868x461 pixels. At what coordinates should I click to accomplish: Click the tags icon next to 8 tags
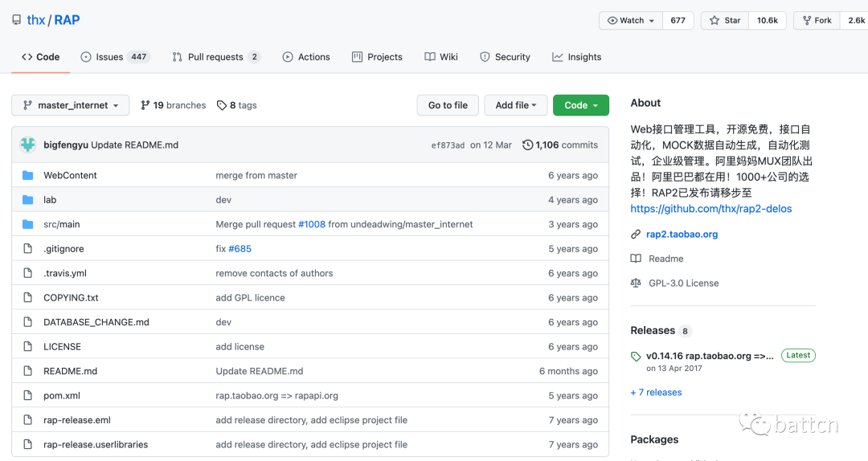click(222, 105)
